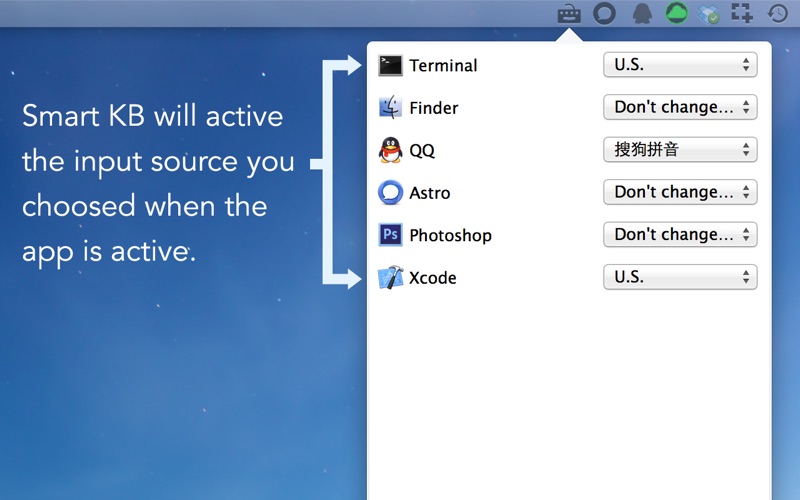
Task: Select the Terminal row label
Action: coord(443,65)
